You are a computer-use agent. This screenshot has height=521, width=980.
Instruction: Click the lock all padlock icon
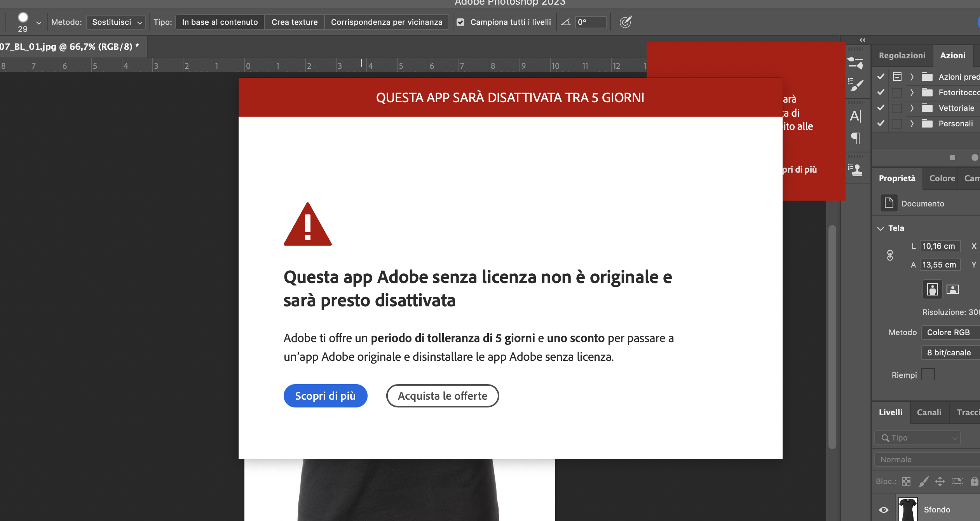coord(974,481)
